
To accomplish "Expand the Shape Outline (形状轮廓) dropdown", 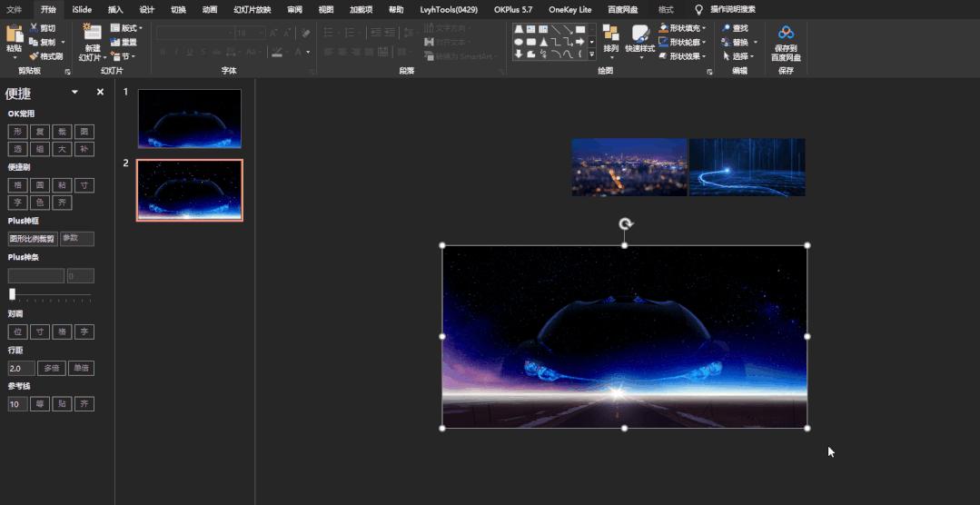I will pos(704,43).
